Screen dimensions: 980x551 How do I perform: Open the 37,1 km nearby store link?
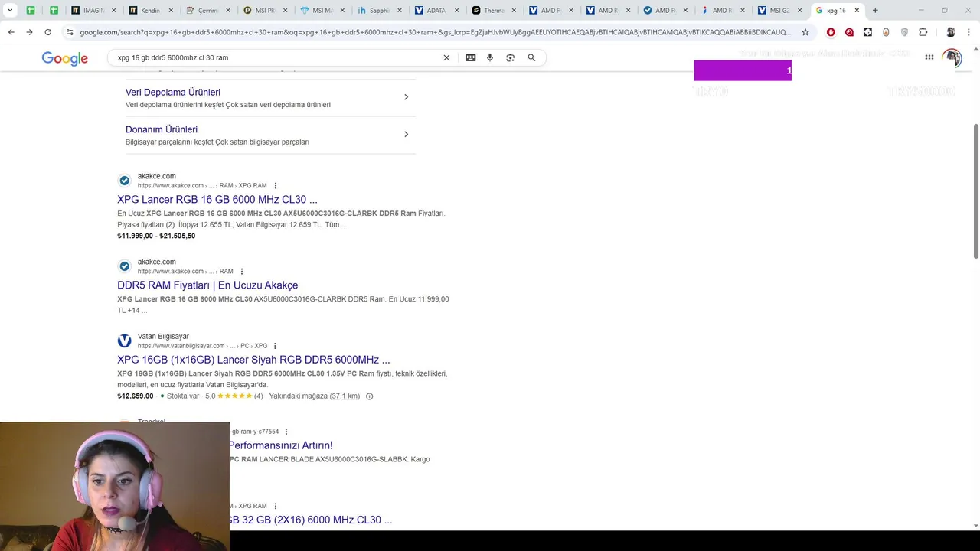coord(345,396)
